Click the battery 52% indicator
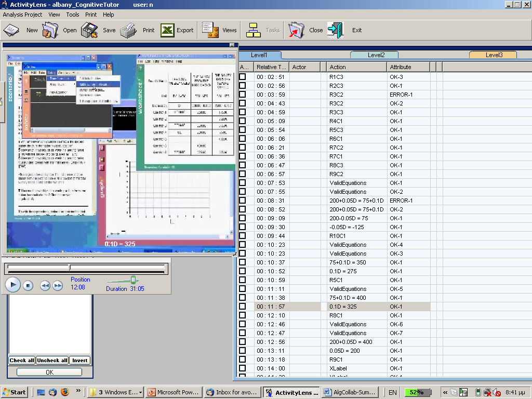Viewport: 532px width, 399px height. [x=418, y=393]
